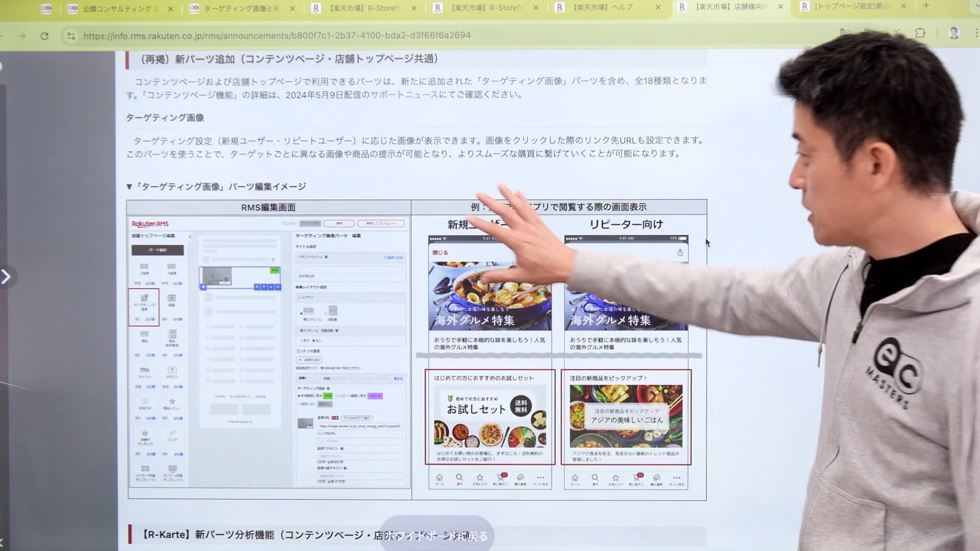Select なし for 横スクロール自動回転

pyautogui.click(x=313, y=340)
